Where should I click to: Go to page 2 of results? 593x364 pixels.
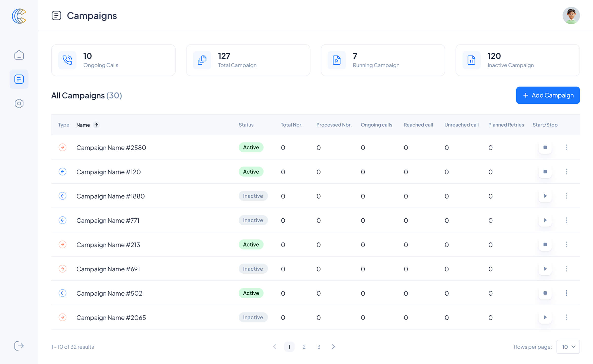[304, 347]
